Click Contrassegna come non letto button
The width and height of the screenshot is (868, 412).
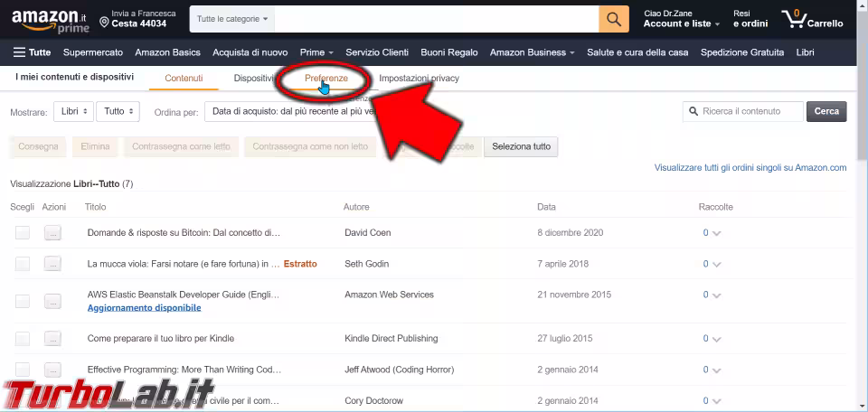click(310, 146)
